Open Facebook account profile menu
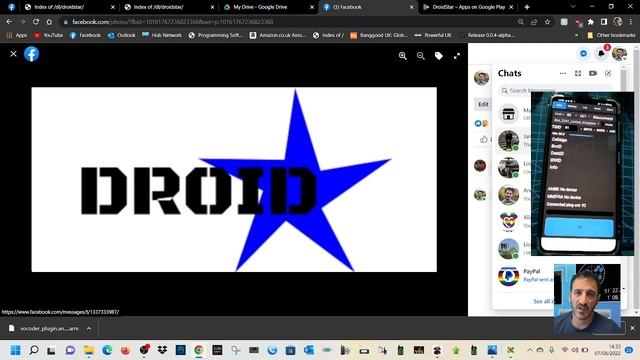640x360 pixels. pyautogui.click(x=619, y=53)
